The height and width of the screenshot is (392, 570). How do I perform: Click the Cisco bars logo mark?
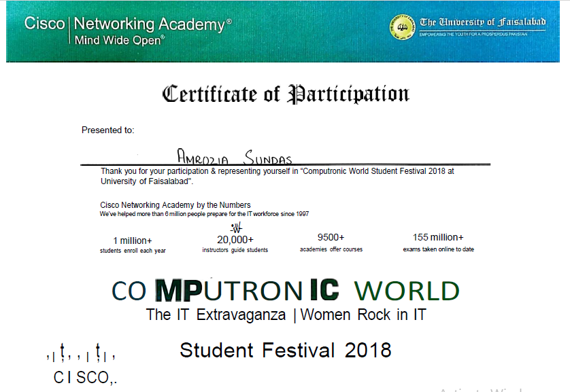pos(81,352)
